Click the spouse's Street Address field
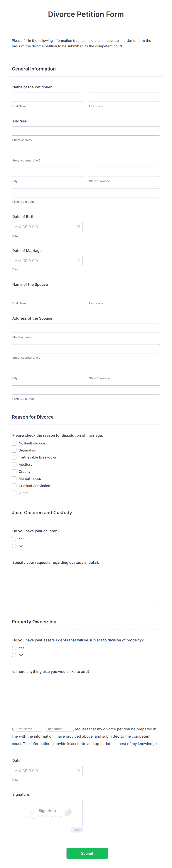172x868 pixels. [86, 328]
